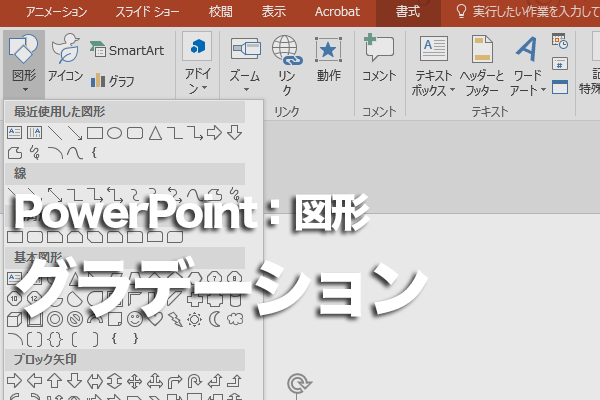Select rectangle in recently used shapes
This screenshot has height=400, width=600.
pos(95,133)
